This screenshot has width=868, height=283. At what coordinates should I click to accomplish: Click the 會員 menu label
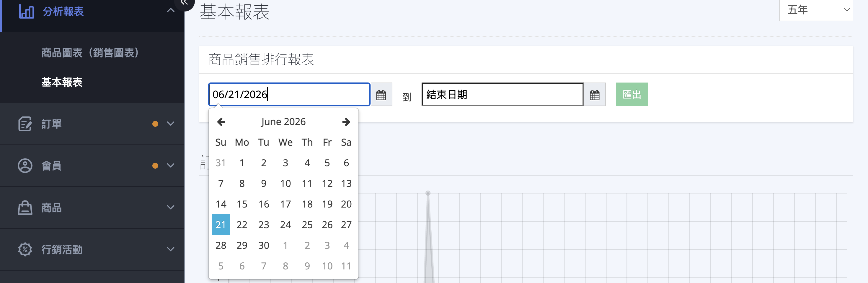[52, 166]
